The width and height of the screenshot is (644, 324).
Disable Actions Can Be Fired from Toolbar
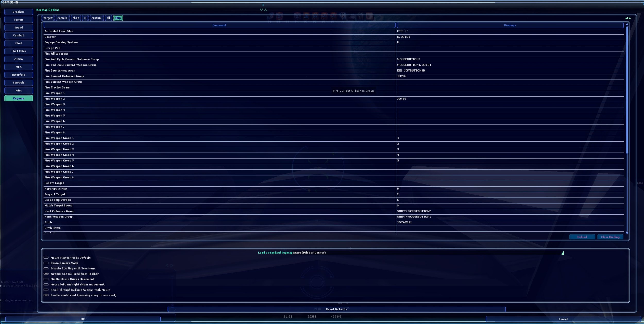[x=46, y=274]
